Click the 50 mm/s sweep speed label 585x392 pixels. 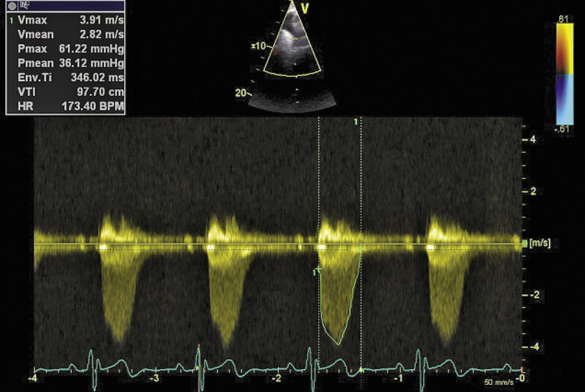click(499, 382)
